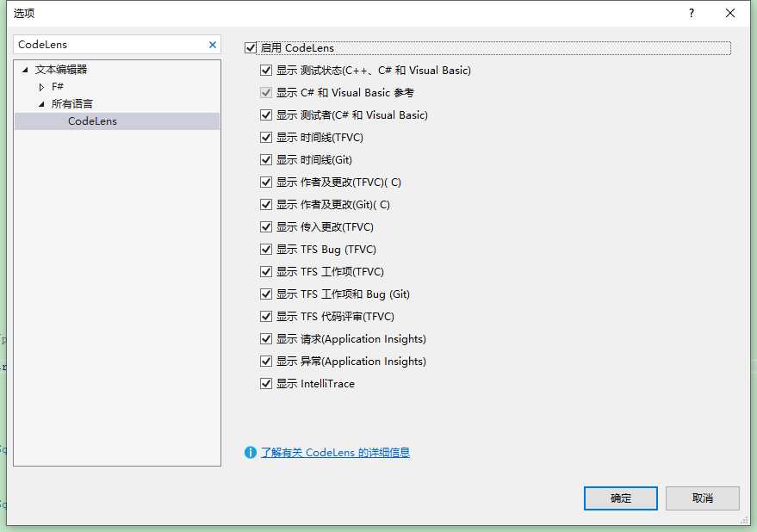Uncheck 显示 异常 (Application Insights)
The image size is (757, 532).
266,361
